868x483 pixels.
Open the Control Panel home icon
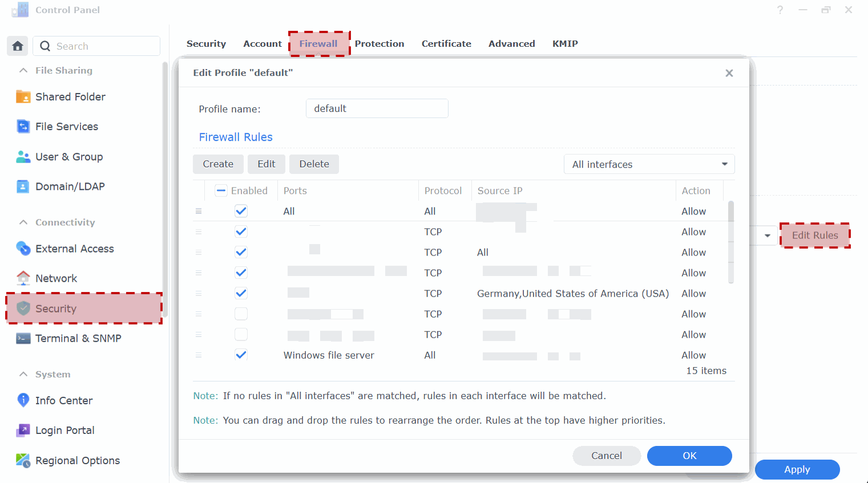[18, 46]
